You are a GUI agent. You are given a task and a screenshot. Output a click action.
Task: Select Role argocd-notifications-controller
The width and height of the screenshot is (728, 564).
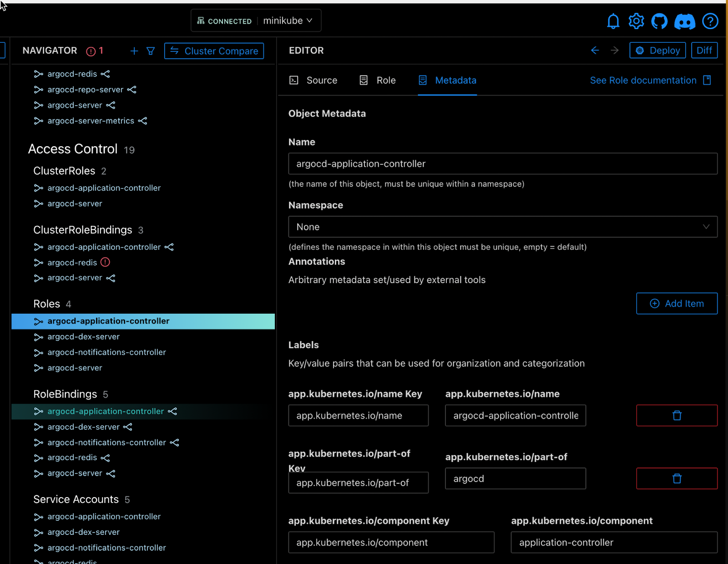pos(106,352)
